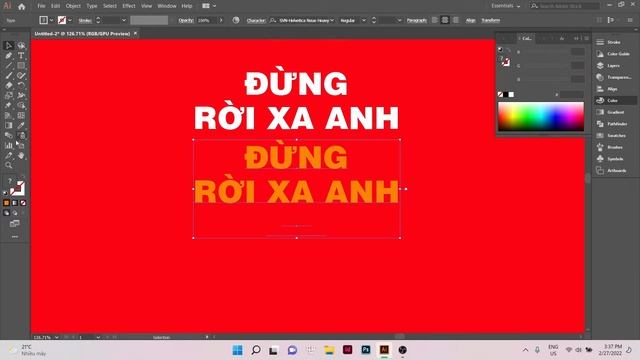Viewport: 640px width, 360px height.
Task: Select the Zoom tool
Action: point(9,165)
